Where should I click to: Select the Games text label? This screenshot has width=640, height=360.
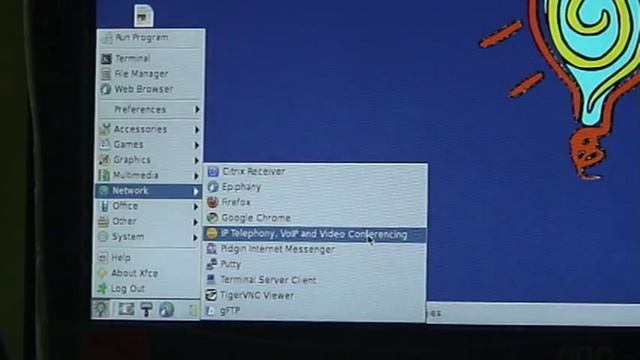128,144
